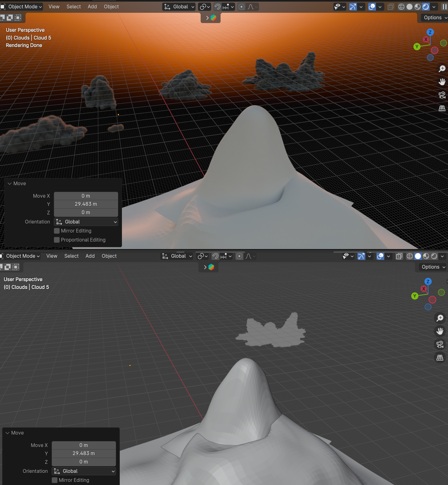Click the pan hand icon in the rendered viewport
The image size is (448, 485).
pyautogui.click(x=442, y=82)
